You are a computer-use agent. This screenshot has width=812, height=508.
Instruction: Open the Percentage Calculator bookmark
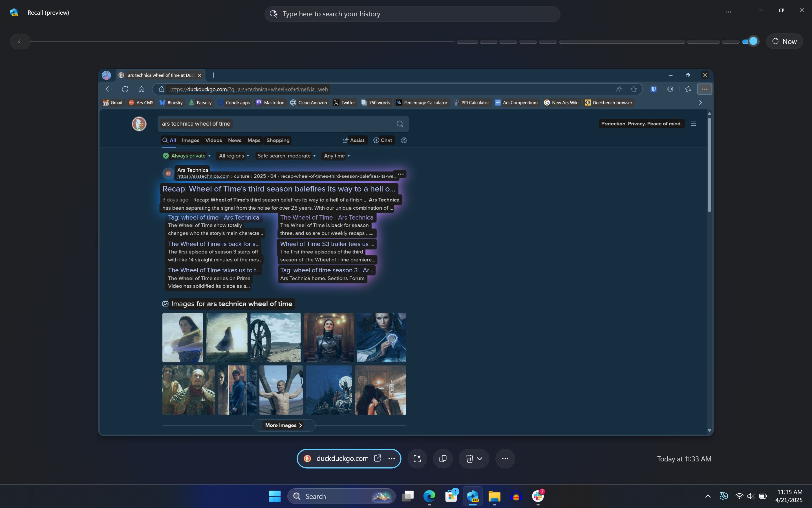pos(422,102)
